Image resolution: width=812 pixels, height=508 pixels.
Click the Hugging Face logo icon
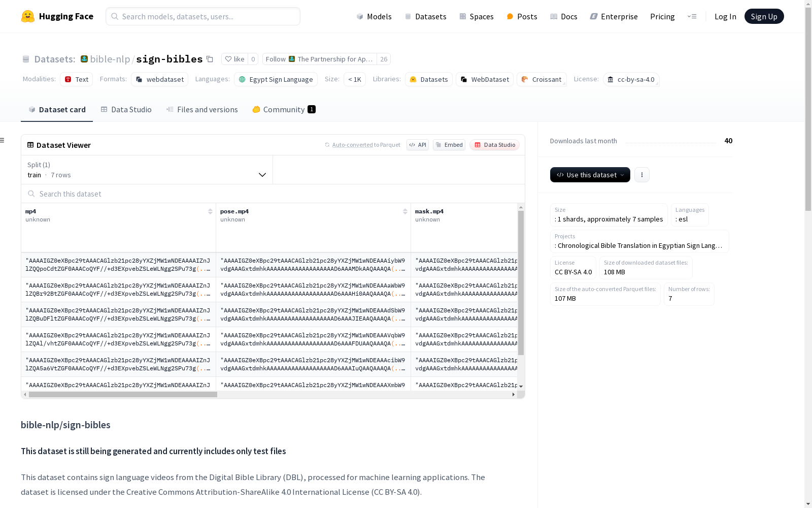28,16
